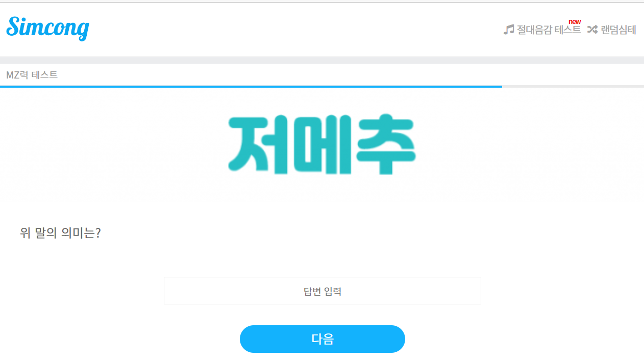The image size is (644, 364).
Task: Click the question mark ending the prompt
Action: pyautogui.click(x=98, y=233)
